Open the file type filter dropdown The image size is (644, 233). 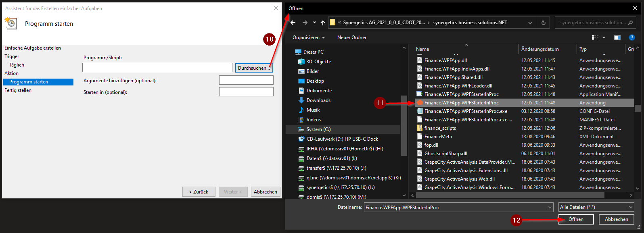596,207
